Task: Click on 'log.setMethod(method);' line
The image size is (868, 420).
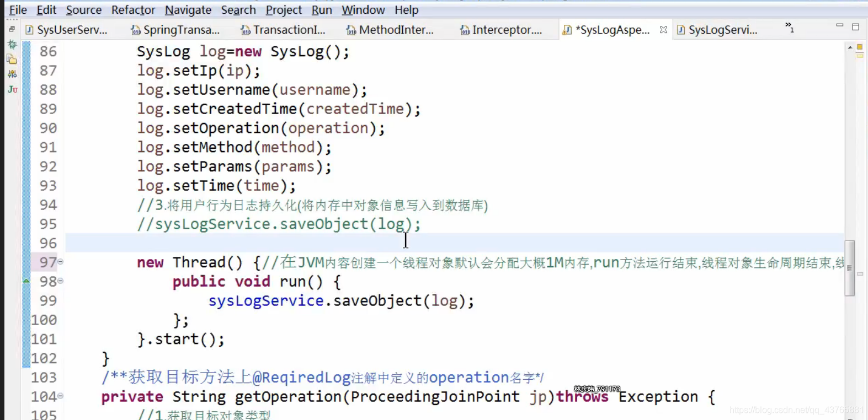Action: click(235, 147)
